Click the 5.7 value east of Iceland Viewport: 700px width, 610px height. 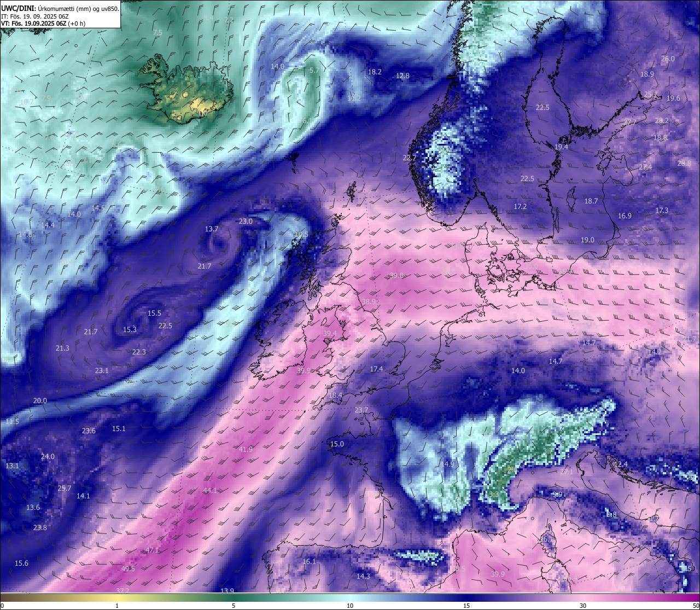pyautogui.click(x=314, y=71)
